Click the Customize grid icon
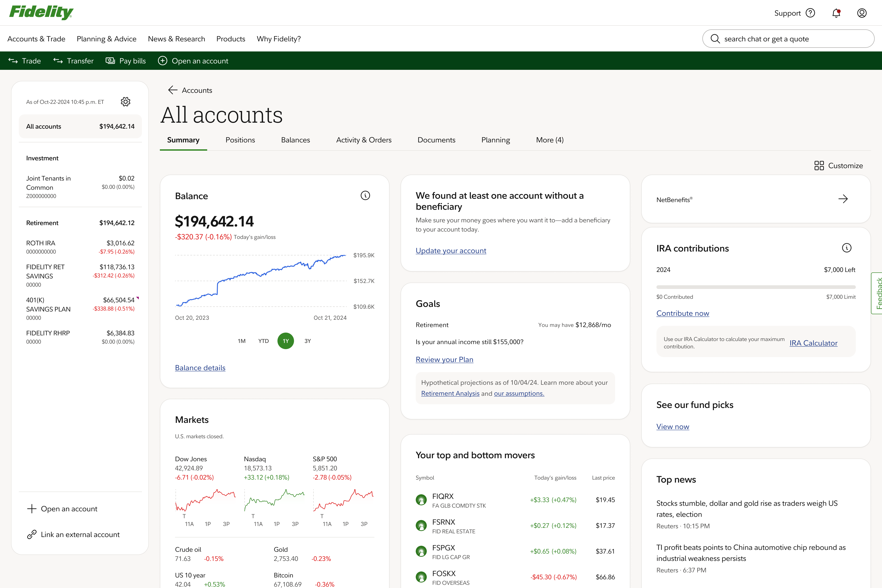This screenshot has width=882, height=588. point(819,166)
